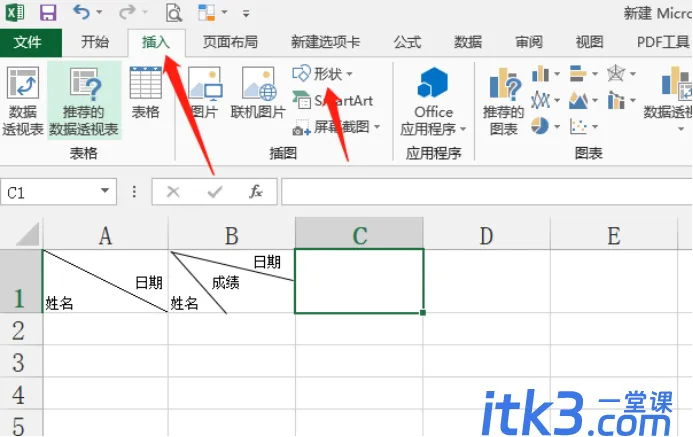Viewport: 693px width, 437px height.
Task: Select column C header
Action: coord(359,234)
